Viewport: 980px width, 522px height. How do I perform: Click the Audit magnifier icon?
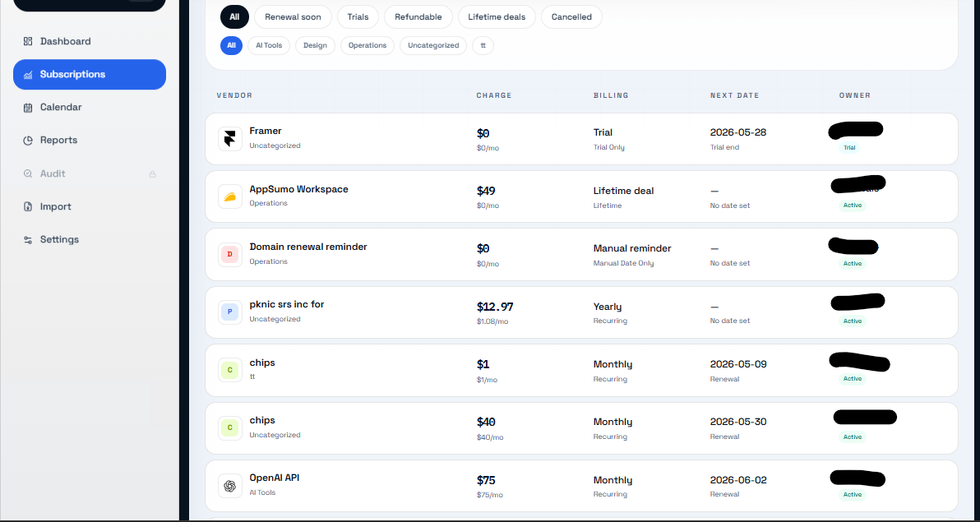click(27, 173)
